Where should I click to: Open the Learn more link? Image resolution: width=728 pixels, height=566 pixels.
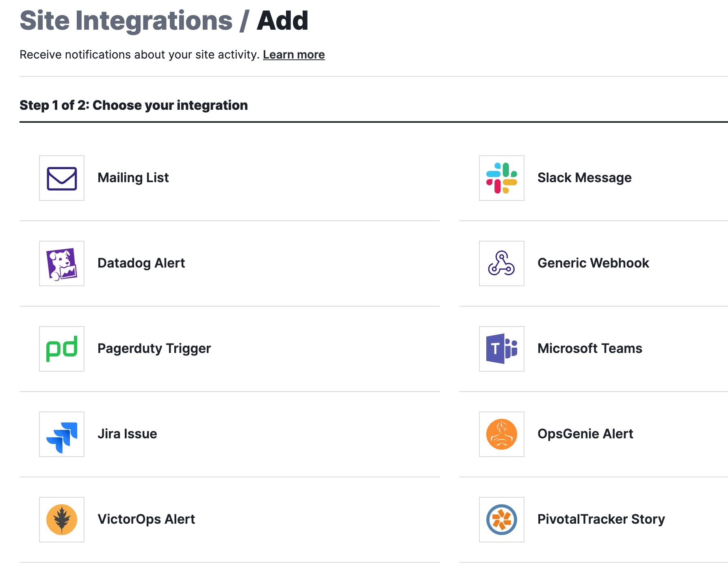[x=294, y=54]
